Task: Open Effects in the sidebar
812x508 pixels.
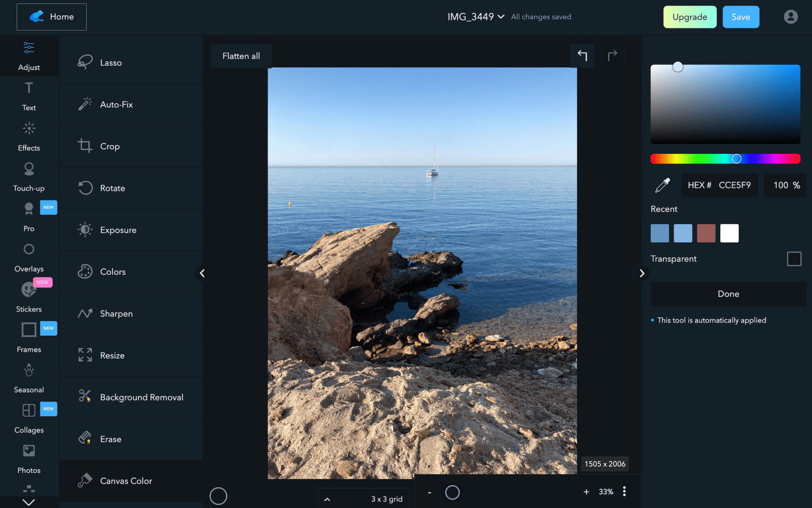Action: [29, 137]
